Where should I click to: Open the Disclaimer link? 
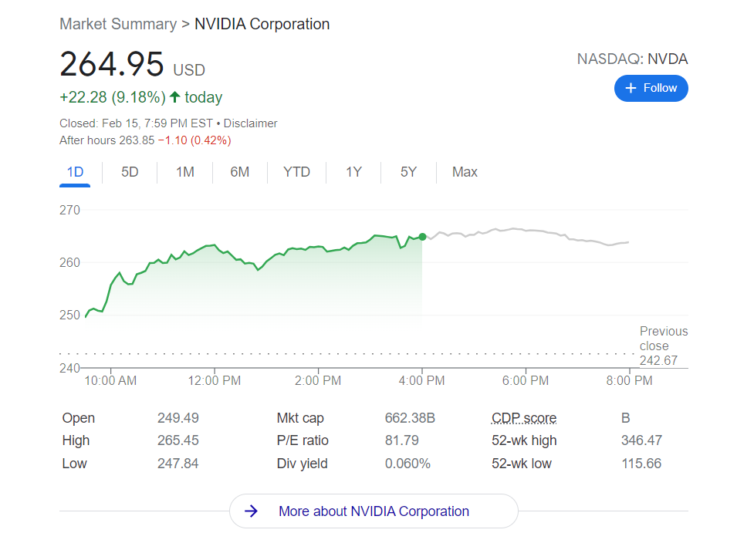pyautogui.click(x=250, y=123)
